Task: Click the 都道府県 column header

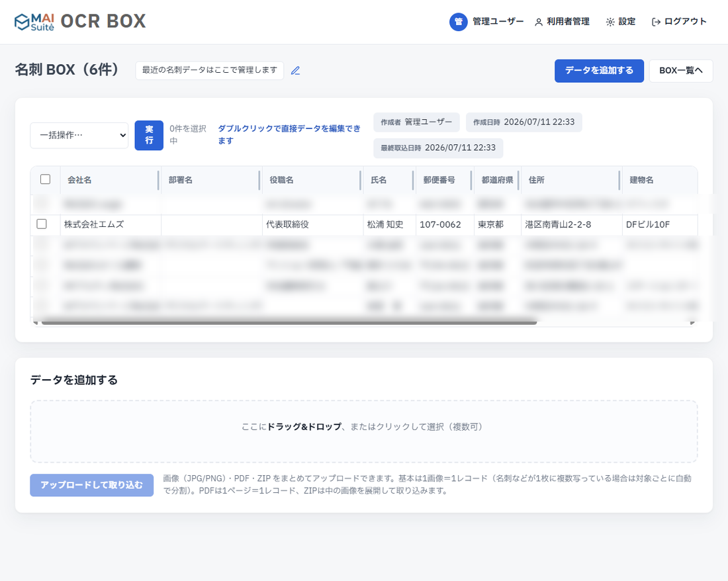Action: click(497, 180)
